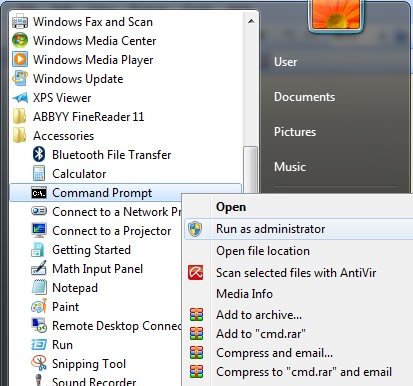Click WinRAR icon beside Compress to cmd.rar and email
Screen dimensions: 413x386
(196, 371)
